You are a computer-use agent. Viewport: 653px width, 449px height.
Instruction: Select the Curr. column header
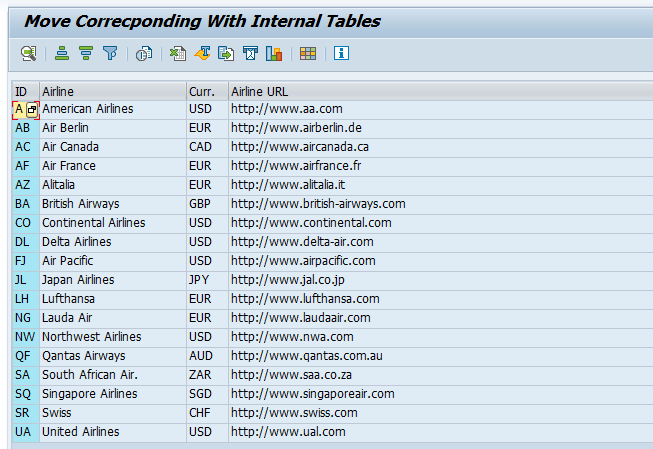207,91
